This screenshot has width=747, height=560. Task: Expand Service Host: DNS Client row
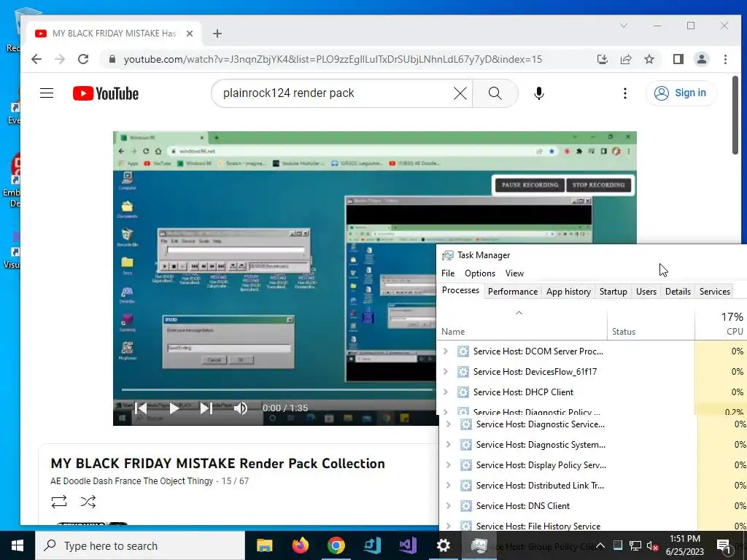pos(449,506)
